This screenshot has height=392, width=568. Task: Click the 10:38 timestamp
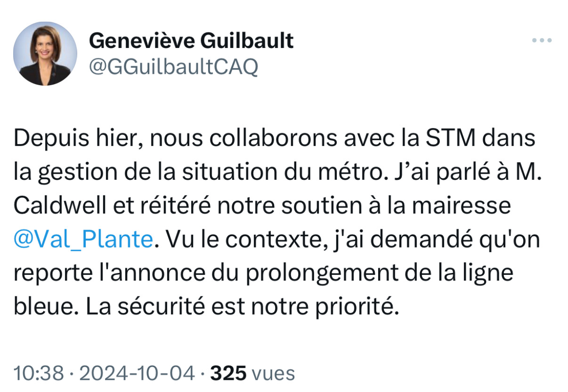(x=39, y=374)
